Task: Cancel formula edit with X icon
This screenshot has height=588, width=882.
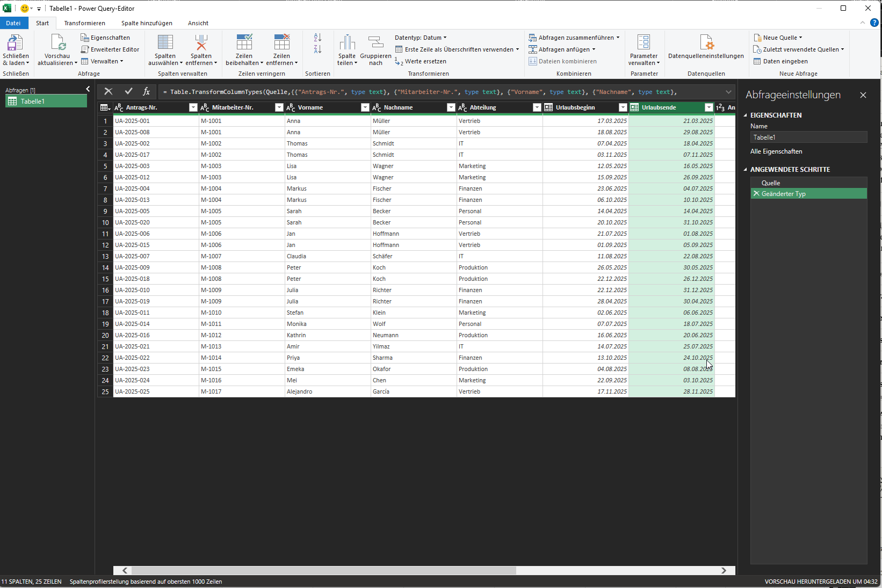Action: pyautogui.click(x=109, y=91)
